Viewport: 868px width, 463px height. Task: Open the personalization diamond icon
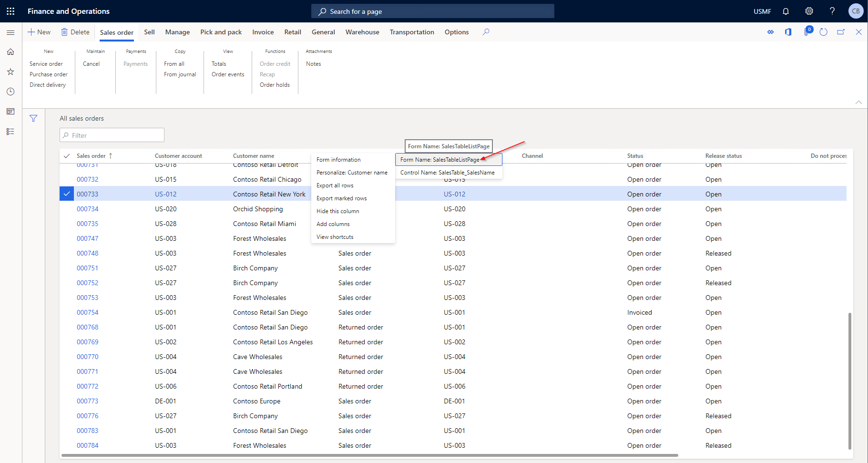pos(770,32)
